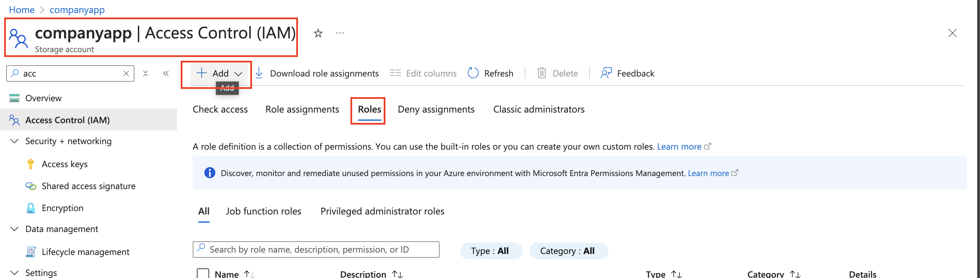Image resolution: width=980 pixels, height=278 pixels.
Task: Refresh the role list
Action: 490,73
